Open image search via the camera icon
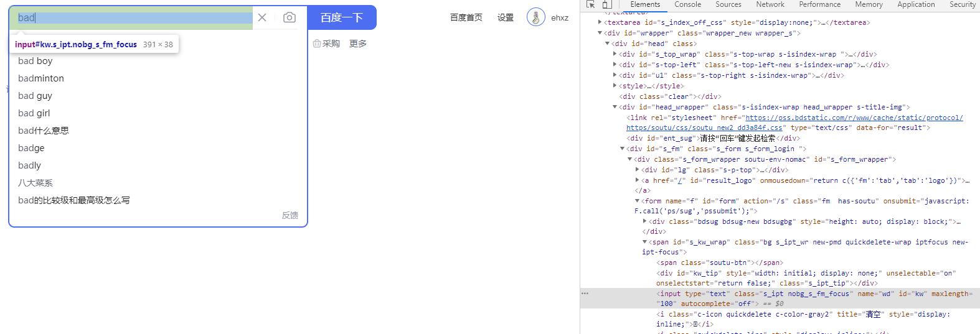 [x=289, y=17]
